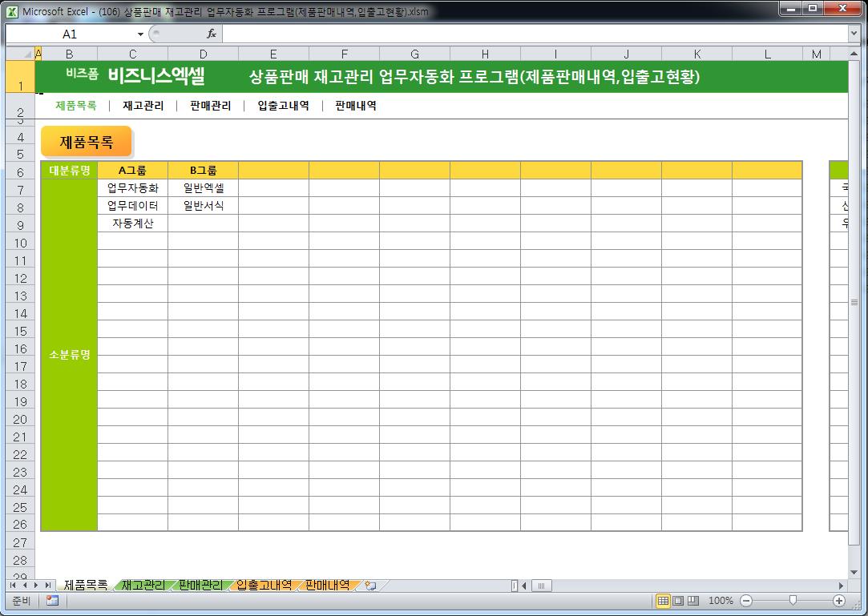Screen dimensions: 868x616
Task: Click the vertical scrollbar thumb
Action: coord(854,302)
